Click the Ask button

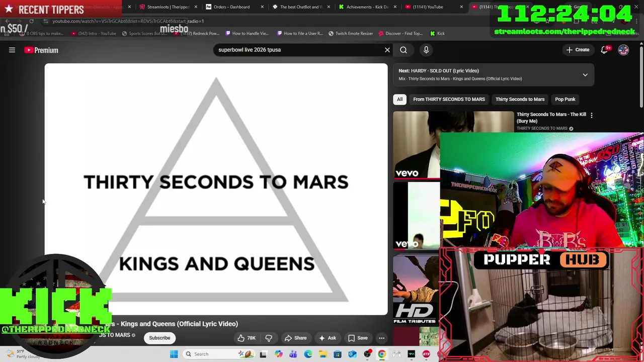(327, 338)
